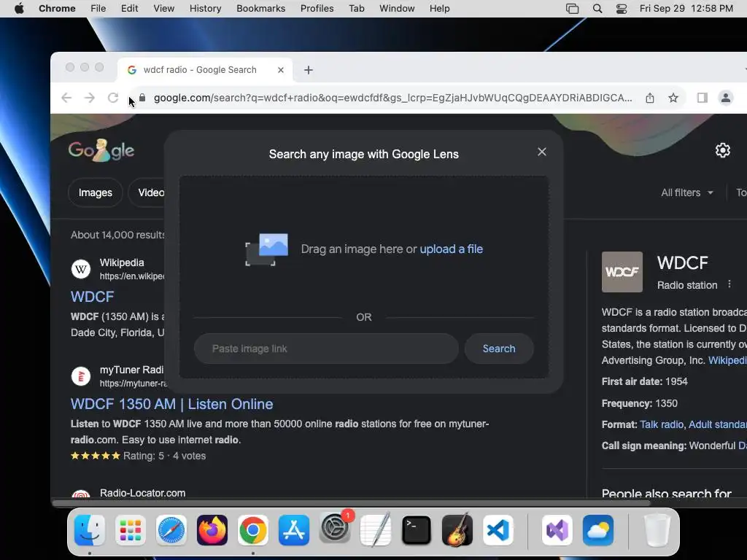This screenshot has height=560, width=747.
Task: Open WDCF knowledge panel more options
Action: coord(729,284)
